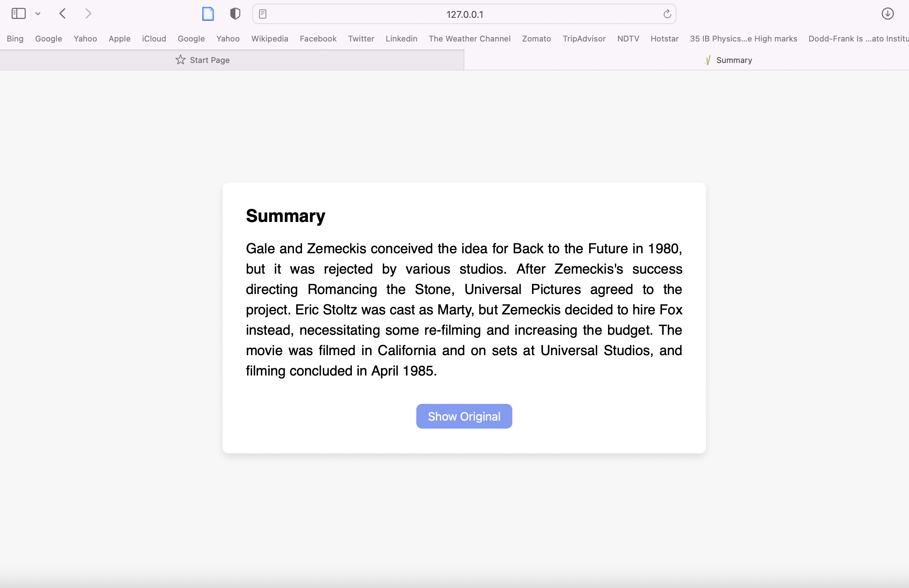Open the 35 IB Physics bookmark
Viewport: 909px width, 588px height.
pyautogui.click(x=743, y=39)
